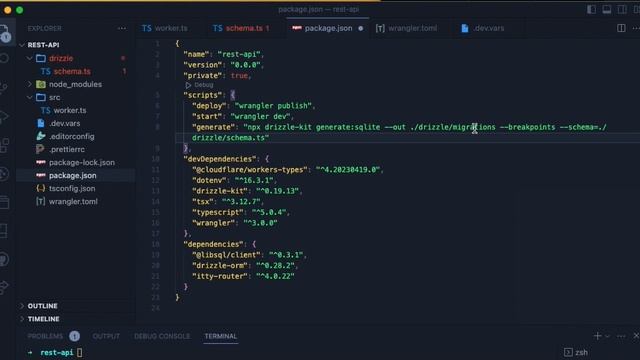Select package.json in the explorer tree
640x360 pixels.
pos(73,176)
